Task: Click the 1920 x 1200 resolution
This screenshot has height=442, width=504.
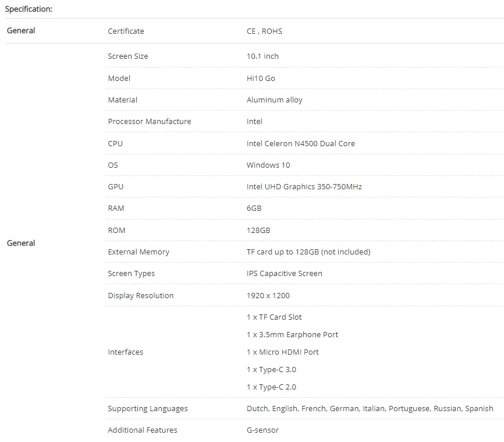Action: [x=268, y=295]
